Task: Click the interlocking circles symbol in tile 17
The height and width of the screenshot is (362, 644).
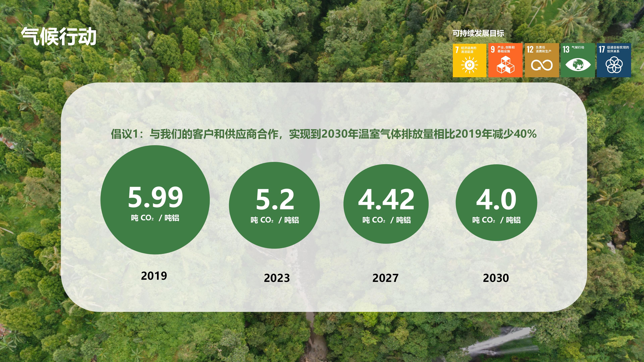Action: (x=614, y=65)
